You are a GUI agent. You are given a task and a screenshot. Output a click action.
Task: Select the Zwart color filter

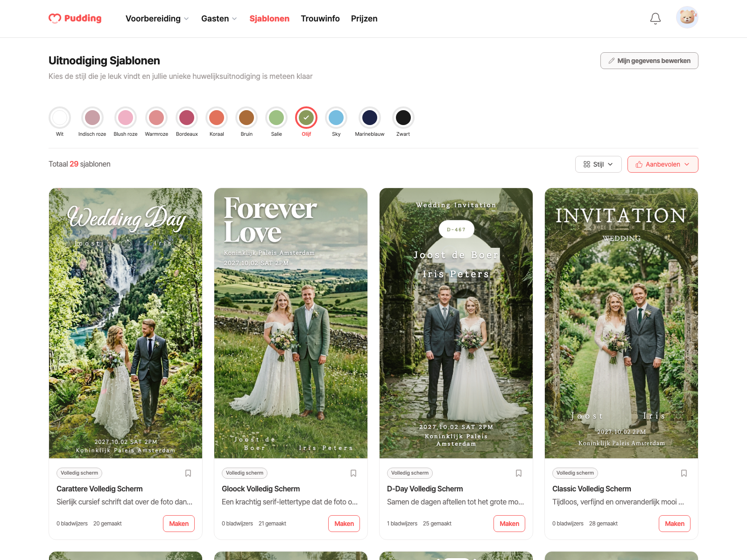(x=403, y=118)
